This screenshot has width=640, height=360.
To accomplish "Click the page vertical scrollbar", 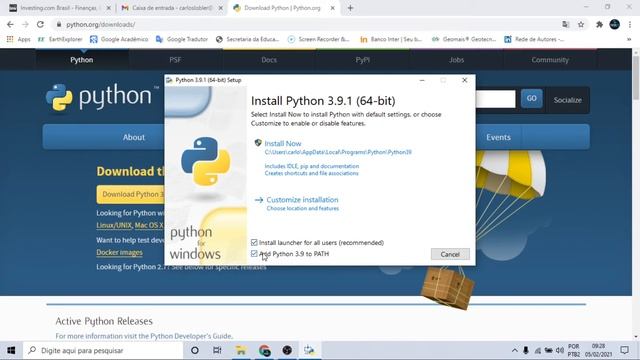I will (636, 78).
